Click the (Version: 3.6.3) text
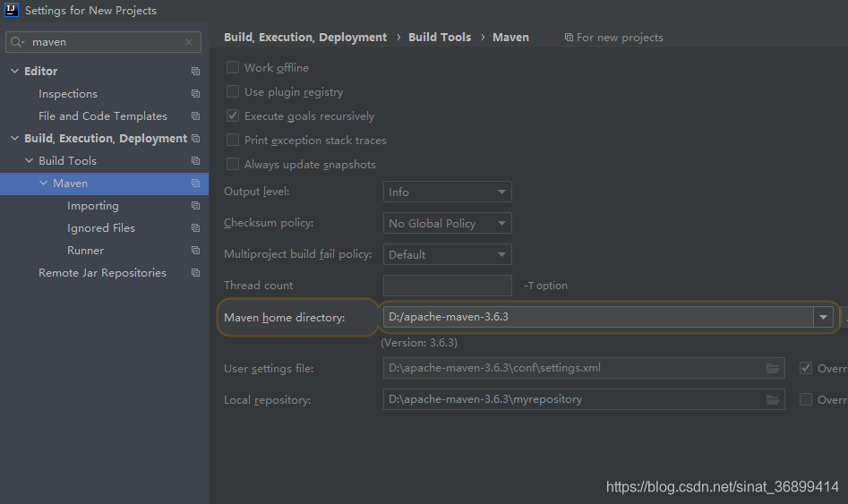The height and width of the screenshot is (504, 848). 419,343
